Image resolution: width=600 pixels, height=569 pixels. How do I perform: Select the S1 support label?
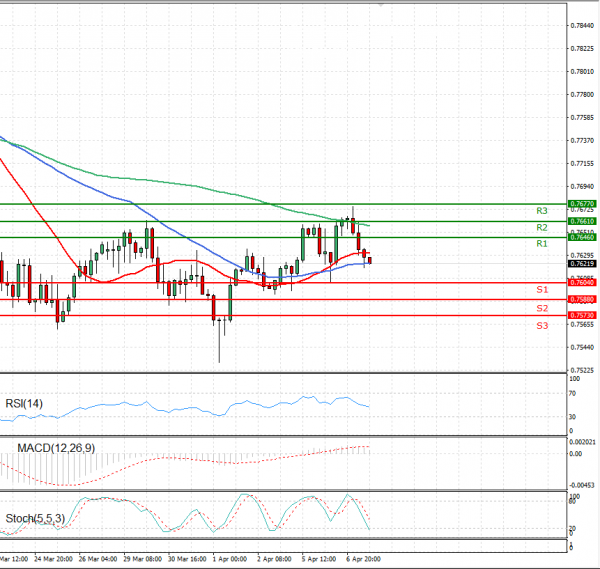541,290
